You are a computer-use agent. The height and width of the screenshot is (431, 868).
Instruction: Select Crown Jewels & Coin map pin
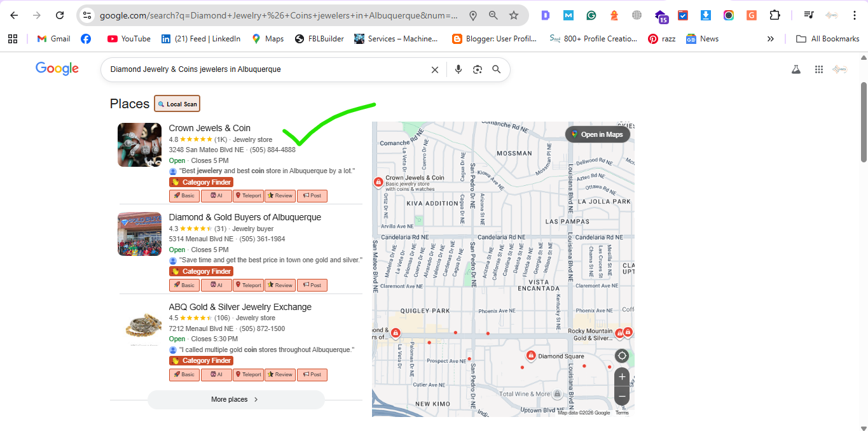(x=378, y=183)
